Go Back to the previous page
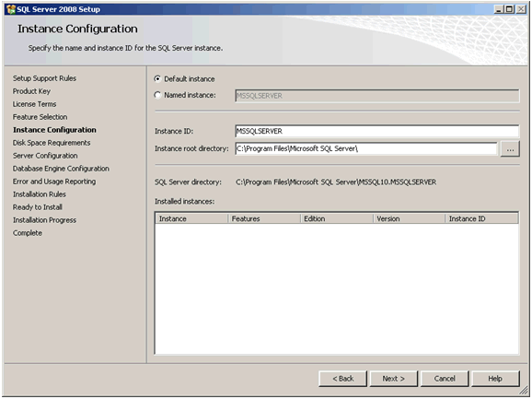 [342, 379]
